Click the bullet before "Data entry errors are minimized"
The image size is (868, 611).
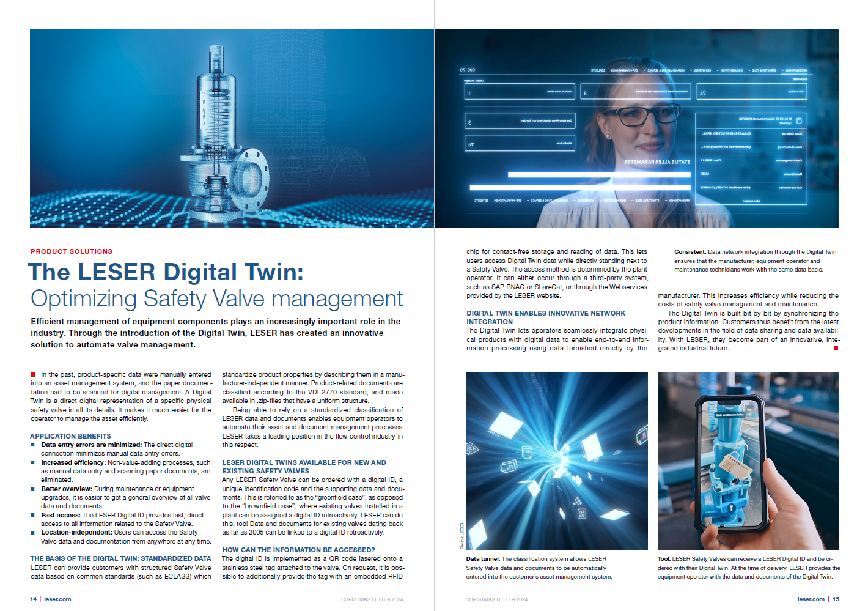33,445
